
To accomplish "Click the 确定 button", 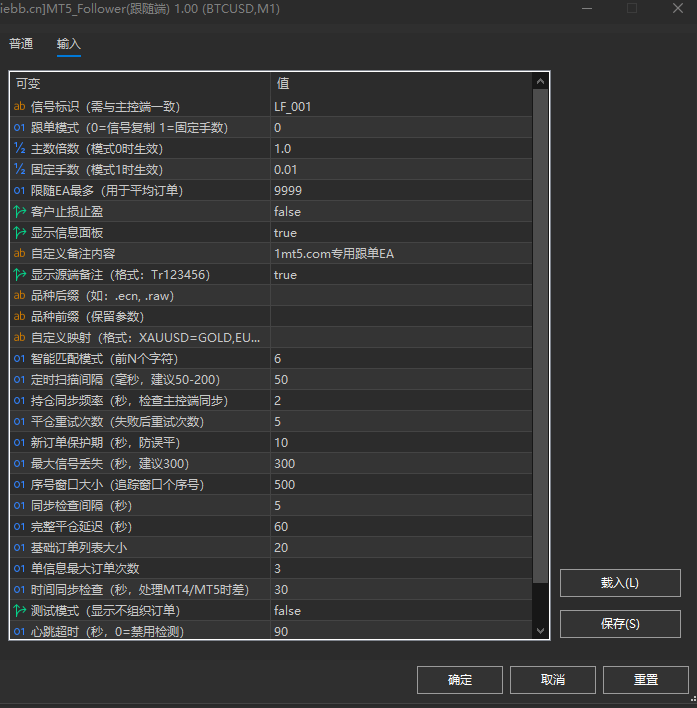I will (460, 680).
